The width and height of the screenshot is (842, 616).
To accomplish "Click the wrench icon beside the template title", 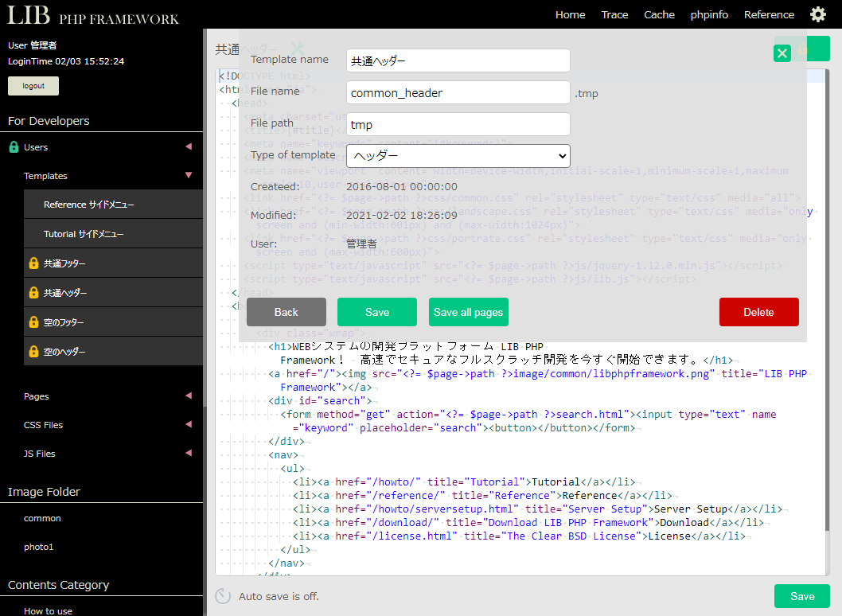I will coord(298,49).
